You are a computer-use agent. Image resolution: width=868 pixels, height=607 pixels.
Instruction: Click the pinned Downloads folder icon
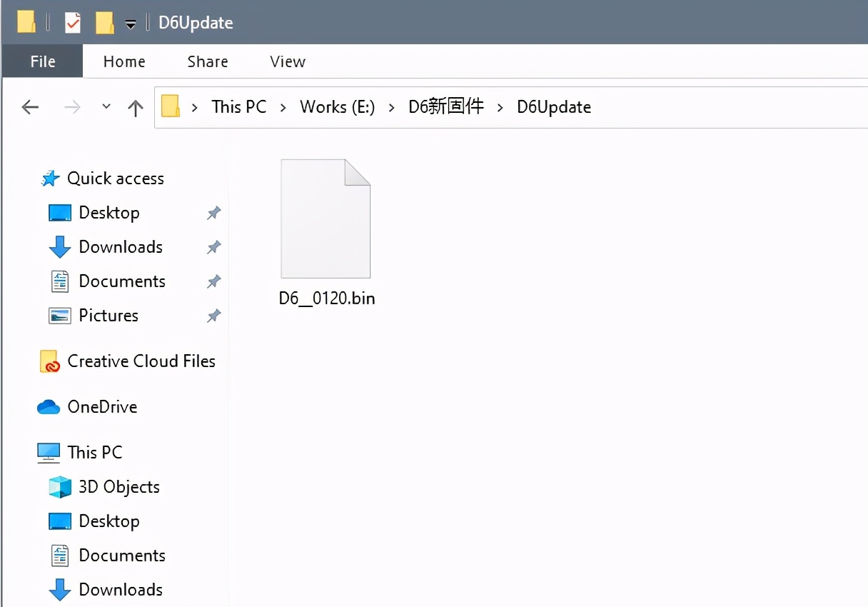click(x=60, y=247)
